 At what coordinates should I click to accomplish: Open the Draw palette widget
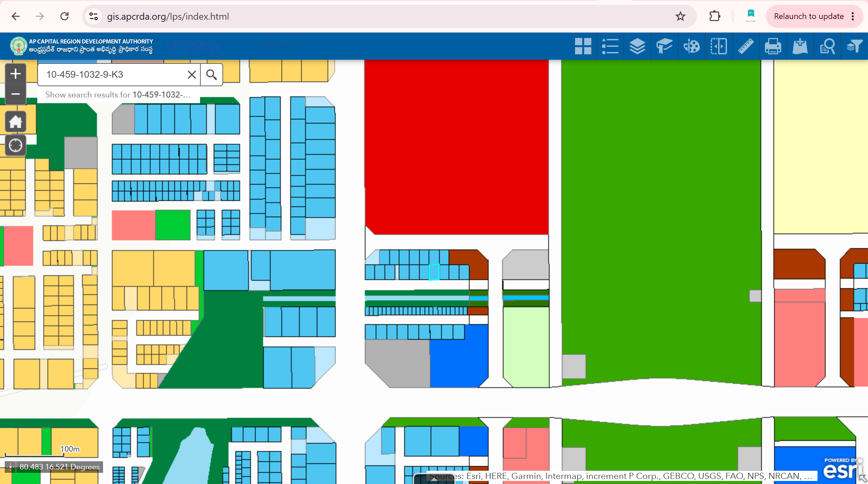click(x=691, y=46)
